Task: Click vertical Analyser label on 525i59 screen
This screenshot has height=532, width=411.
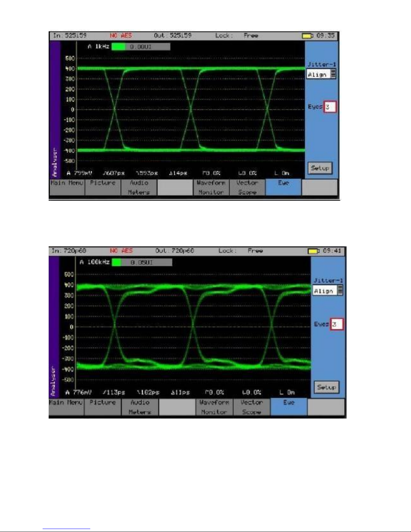Action: tap(55, 163)
